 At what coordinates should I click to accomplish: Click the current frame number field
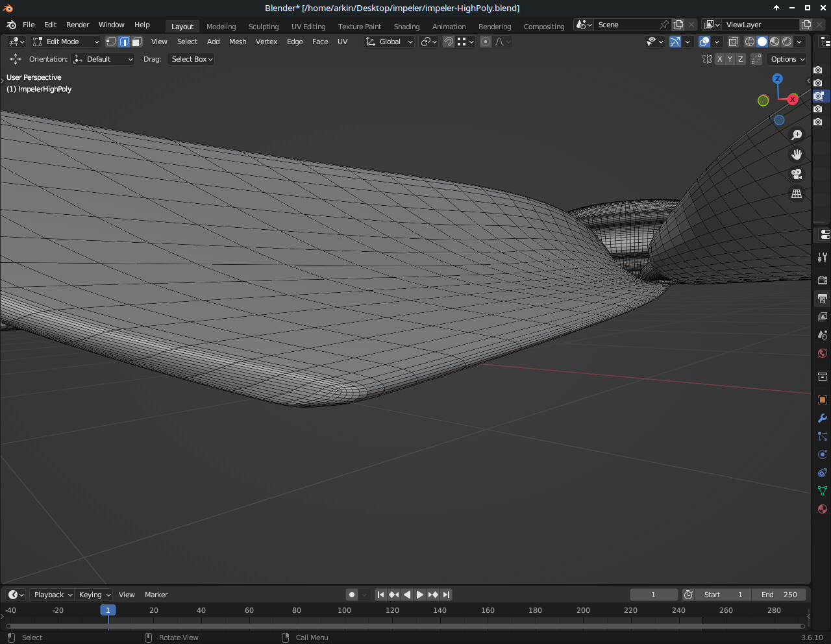654,595
